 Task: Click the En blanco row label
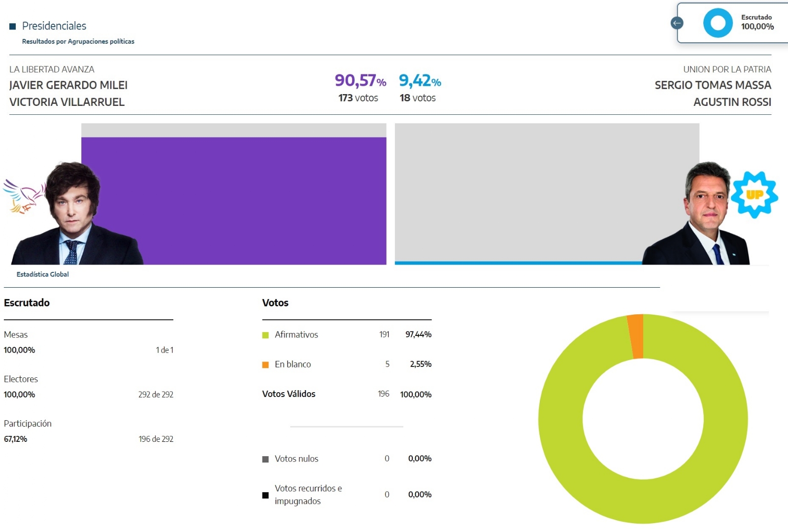pyautogui.click(x=293, y=365)
